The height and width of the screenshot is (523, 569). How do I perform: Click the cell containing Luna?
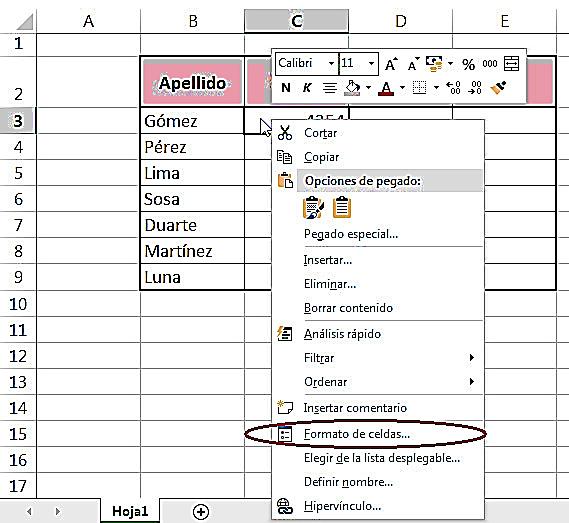click(x=192, y=277)
